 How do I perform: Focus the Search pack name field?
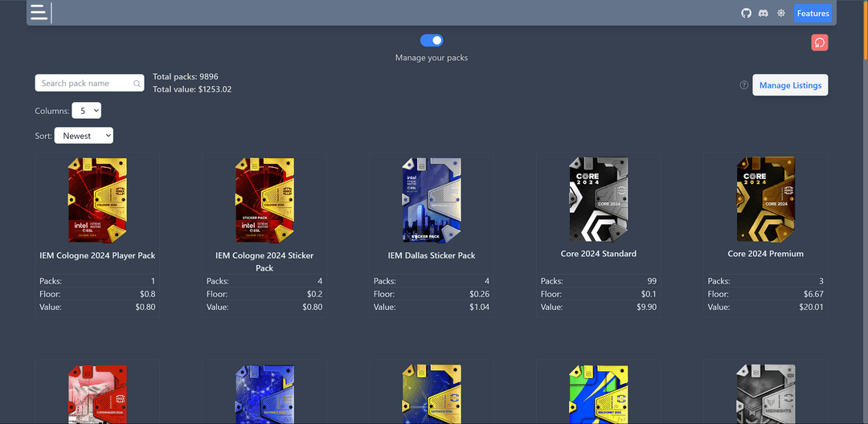coord(84,84)
